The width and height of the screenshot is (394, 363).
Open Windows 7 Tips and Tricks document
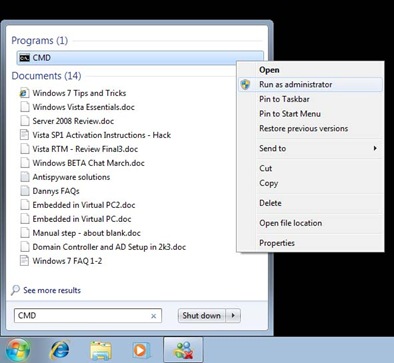[79, 93]
